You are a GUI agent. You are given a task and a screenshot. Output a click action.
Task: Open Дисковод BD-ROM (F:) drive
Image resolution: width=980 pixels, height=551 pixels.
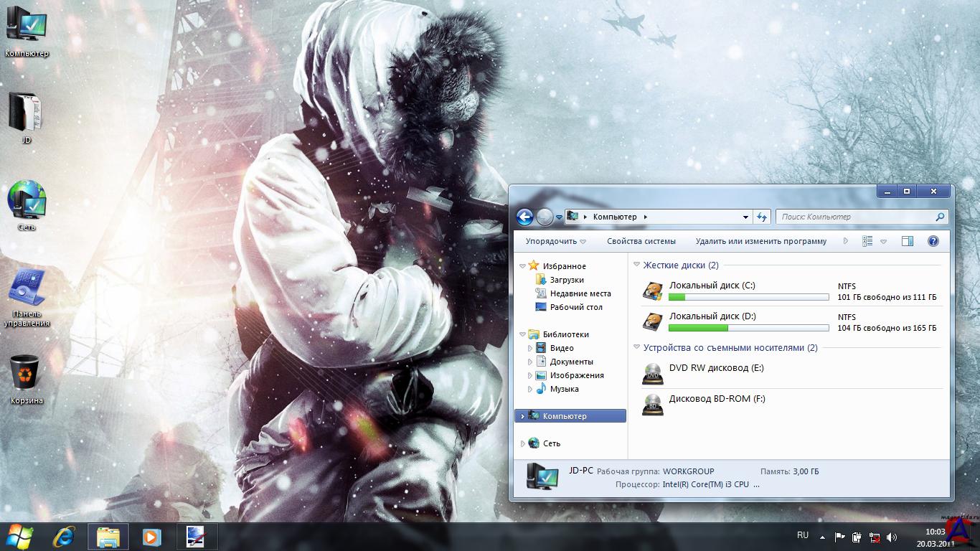(717, 399)
